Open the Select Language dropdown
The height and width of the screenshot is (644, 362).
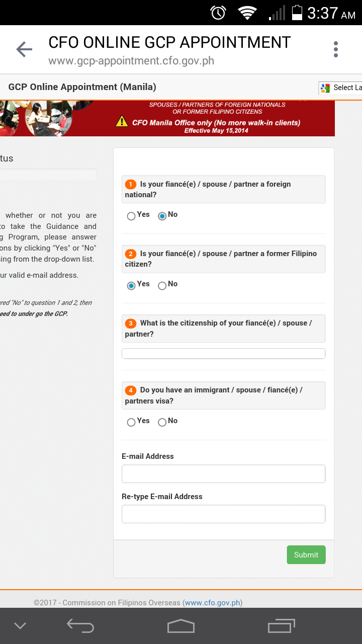[x=340, y=88]
